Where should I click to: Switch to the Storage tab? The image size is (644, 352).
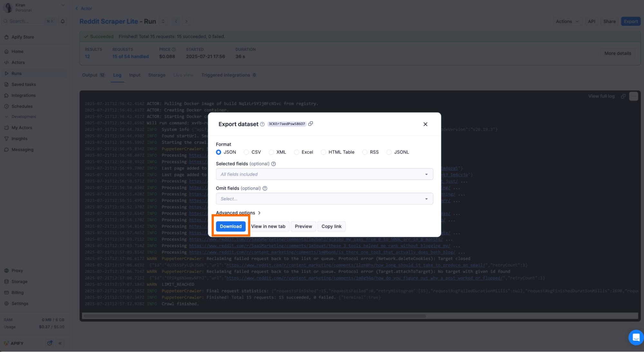[157, 75]
